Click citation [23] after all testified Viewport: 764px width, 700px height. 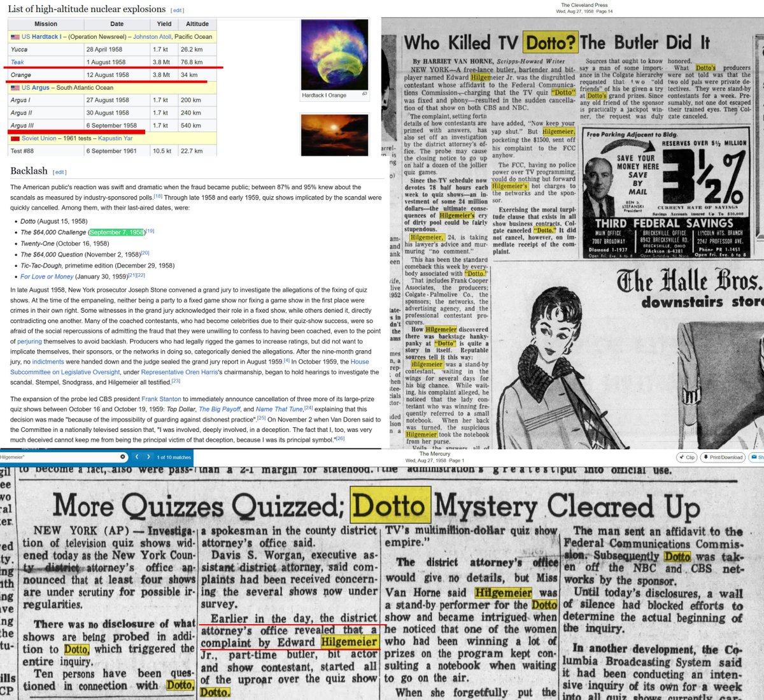tap(176, 381)
